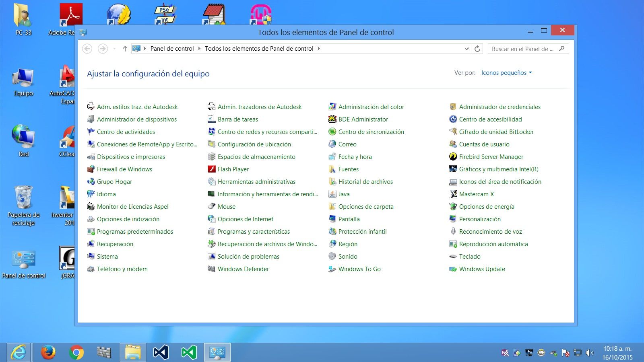
Task: Click the refresh button by the address bar
Action: (x=477, y=49)
